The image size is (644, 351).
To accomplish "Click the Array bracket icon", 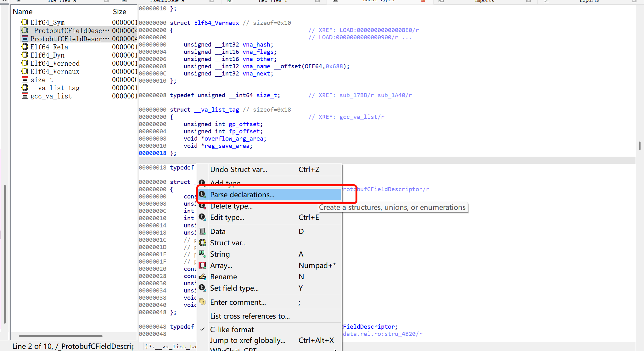I will point(202,265).
